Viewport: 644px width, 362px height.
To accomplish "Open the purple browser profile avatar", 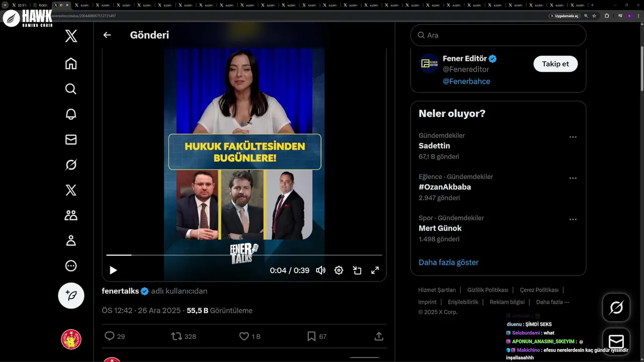I will [629, 16].
